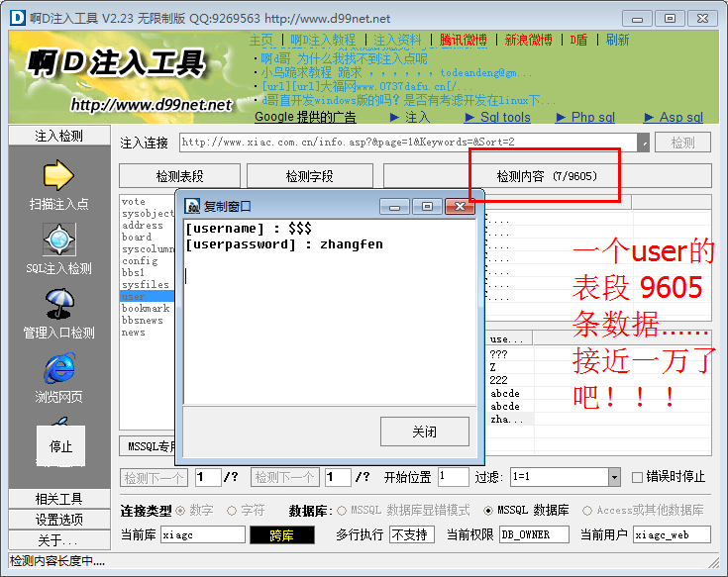Image resolution: width=728 pixels, height=577 pixels.
Task: Click the copy window text area
Action: tap(330, 312)
